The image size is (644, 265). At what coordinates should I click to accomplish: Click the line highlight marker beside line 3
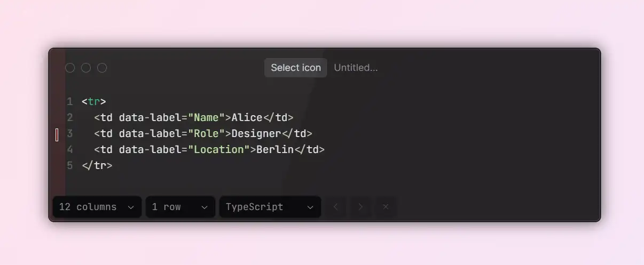(x=57, y=135)
